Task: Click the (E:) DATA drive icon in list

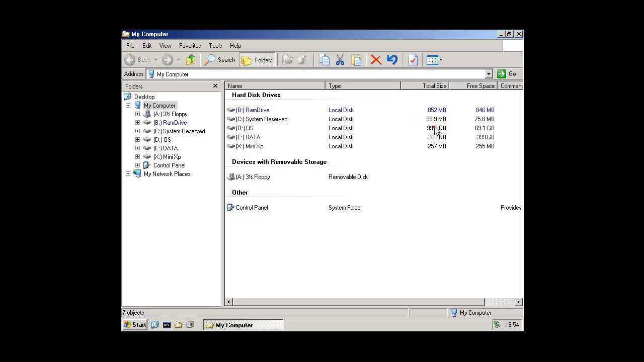Action: coord(231,137)
